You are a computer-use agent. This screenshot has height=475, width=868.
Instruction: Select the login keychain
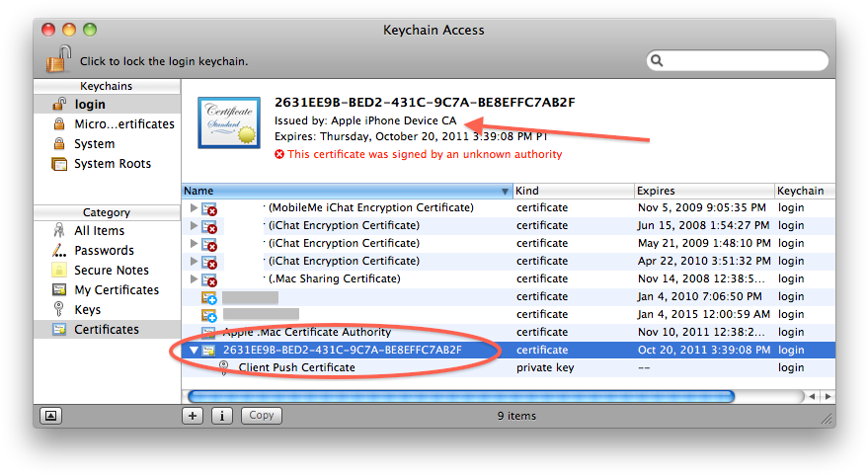[107, 104]
